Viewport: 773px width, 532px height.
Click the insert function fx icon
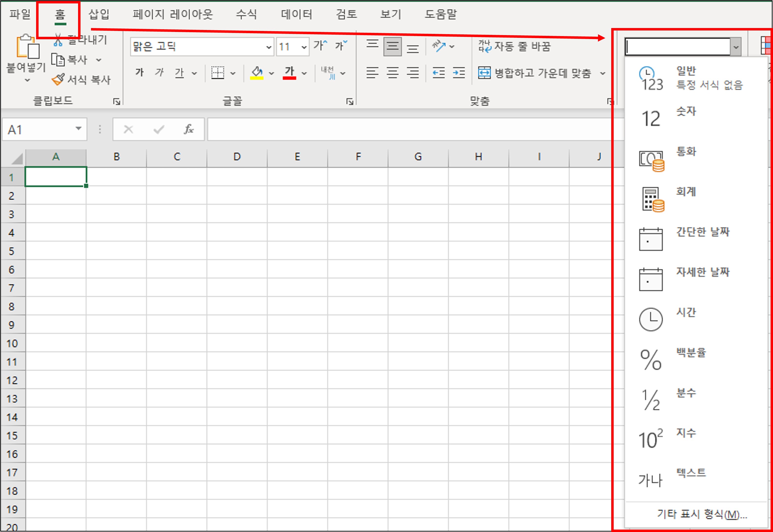[x=189, y=129]
